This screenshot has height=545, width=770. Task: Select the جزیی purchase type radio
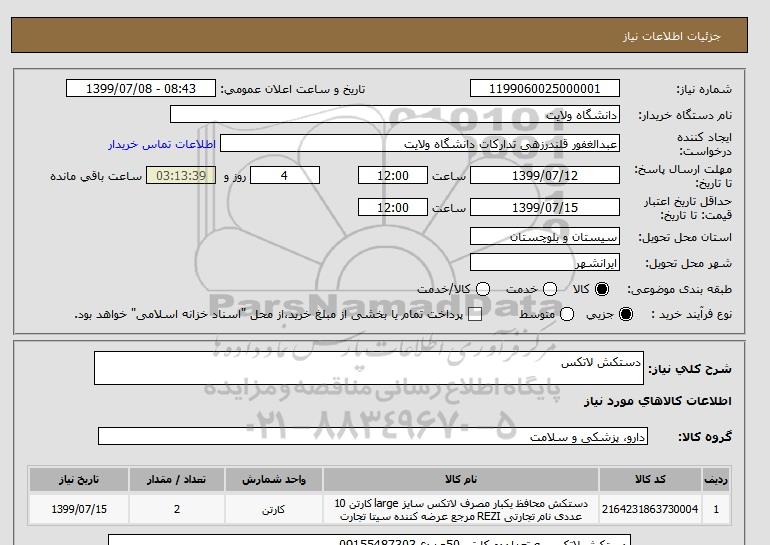626,314
